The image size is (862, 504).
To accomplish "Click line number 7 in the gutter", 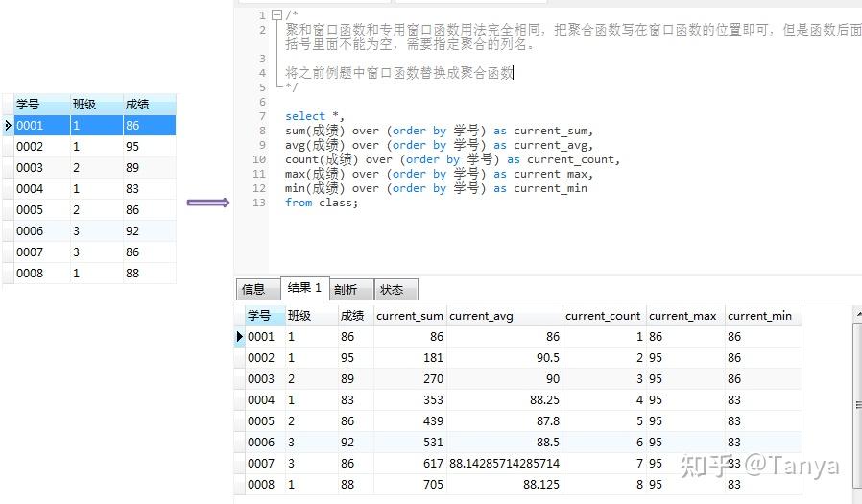I will point(262,116).
